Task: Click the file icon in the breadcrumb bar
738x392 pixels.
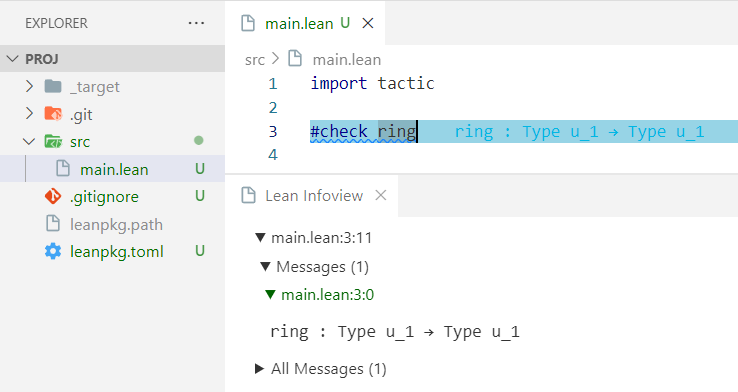Action: coord(295,59)
